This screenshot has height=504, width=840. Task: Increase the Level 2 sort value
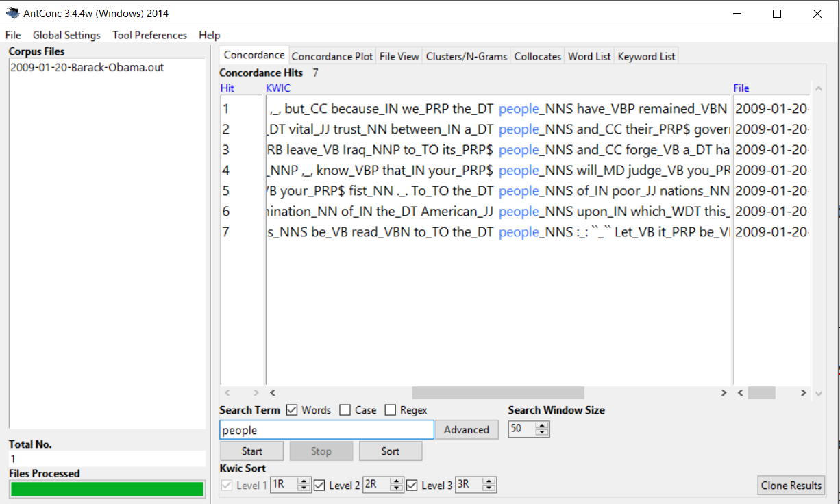pos(396,481)
